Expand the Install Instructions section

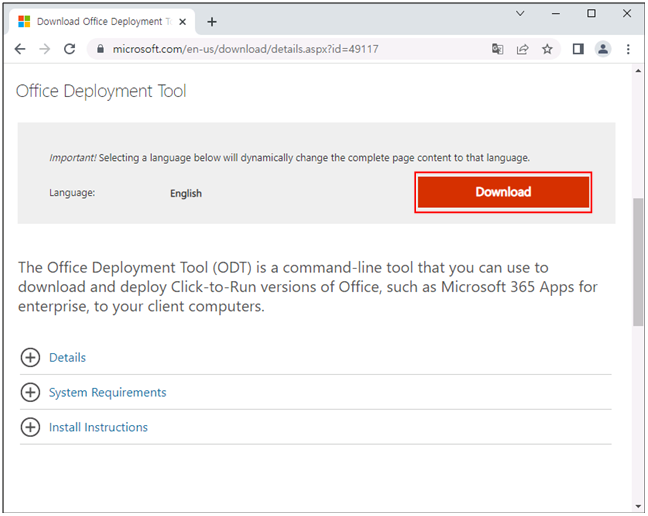[x=98, y=427]
